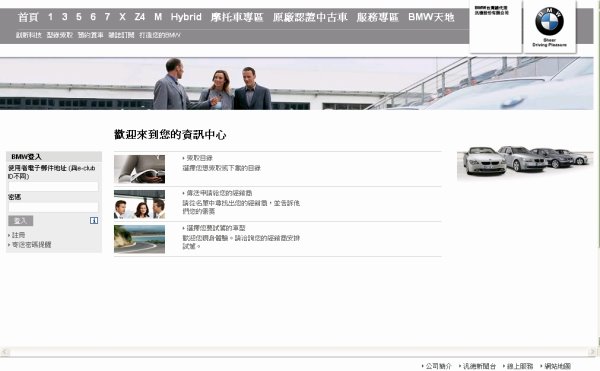Click the 登入 login button
600x371 pixels.
(x=21, y=221)
